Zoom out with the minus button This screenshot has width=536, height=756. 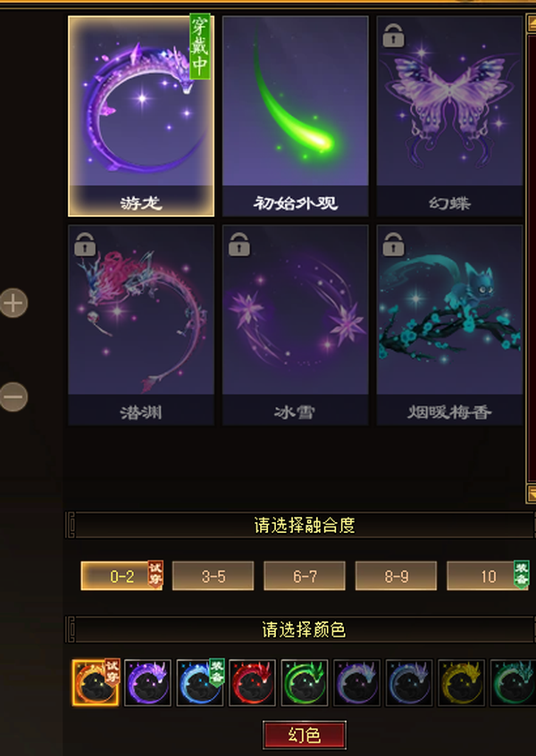(13, 397)
